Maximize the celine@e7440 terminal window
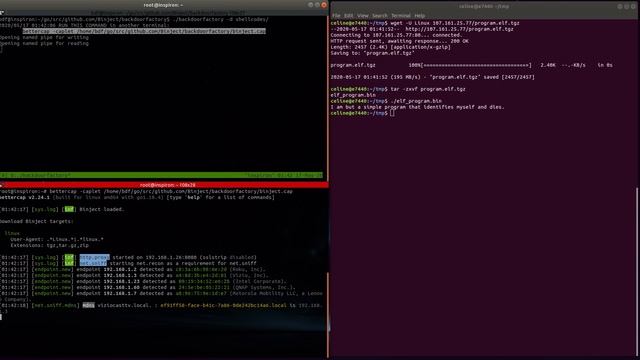The image size is (640, 360). [x=627, y=7]
